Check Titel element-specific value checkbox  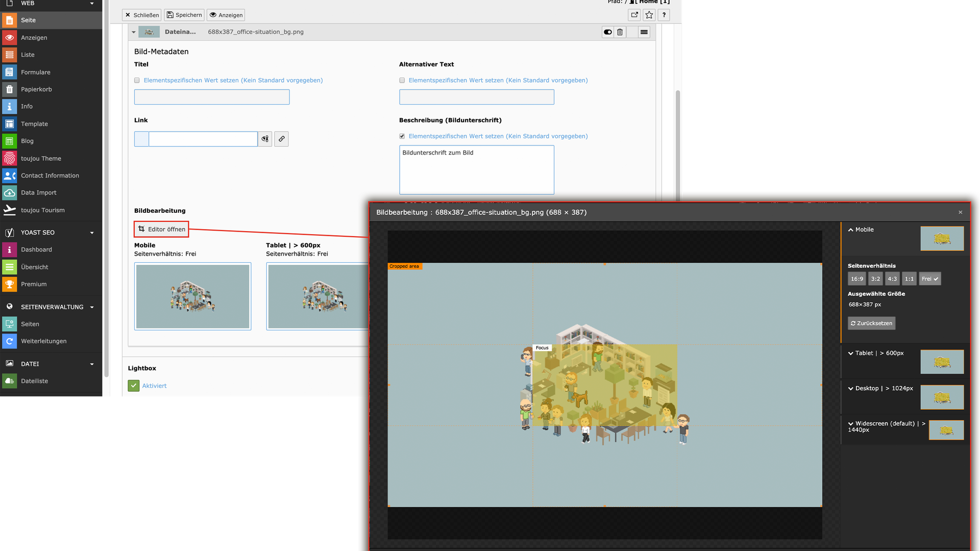[137, 81]
